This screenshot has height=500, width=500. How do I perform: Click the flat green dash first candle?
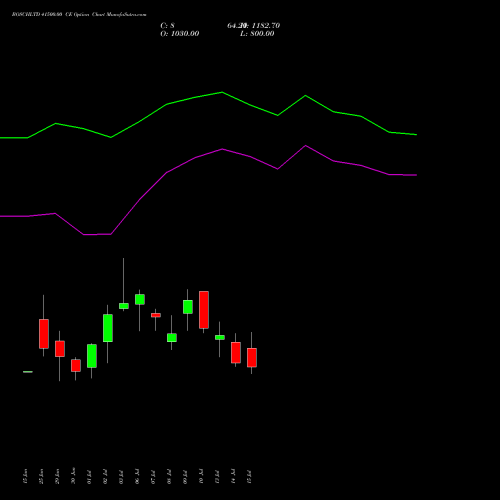tap(28, 371)
